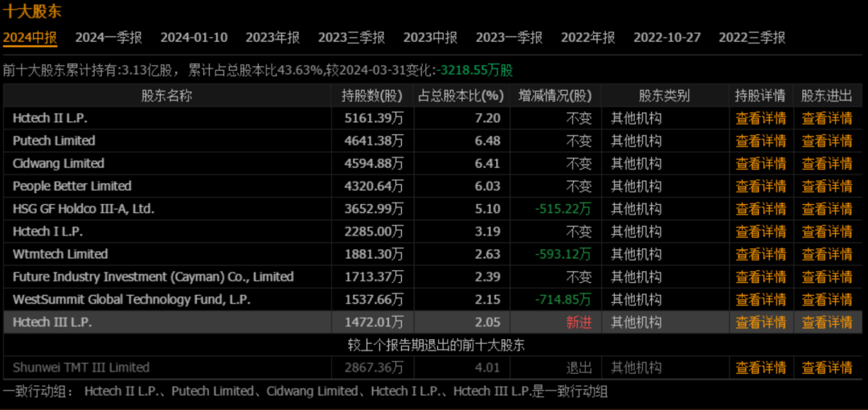Click the 股东名称 column header

166,96
